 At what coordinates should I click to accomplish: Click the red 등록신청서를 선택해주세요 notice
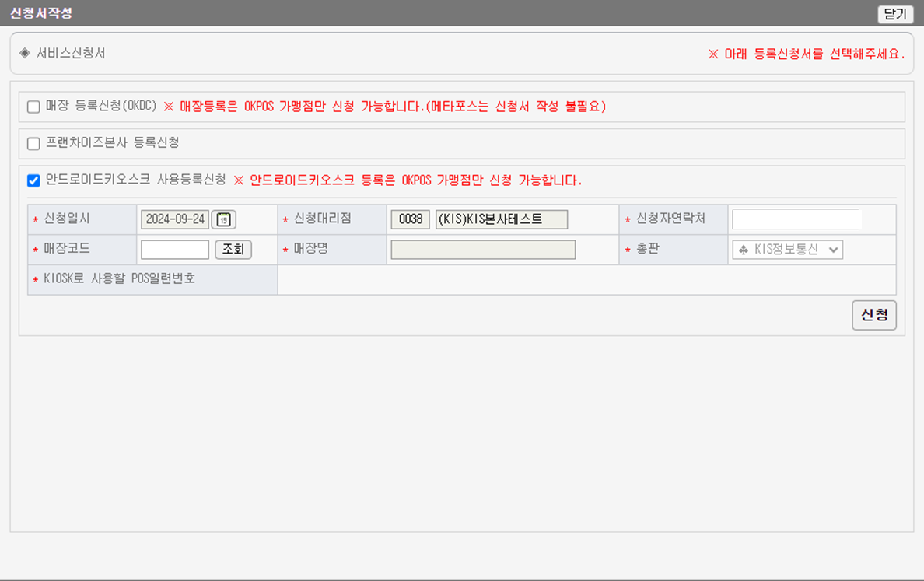point(806,54)
